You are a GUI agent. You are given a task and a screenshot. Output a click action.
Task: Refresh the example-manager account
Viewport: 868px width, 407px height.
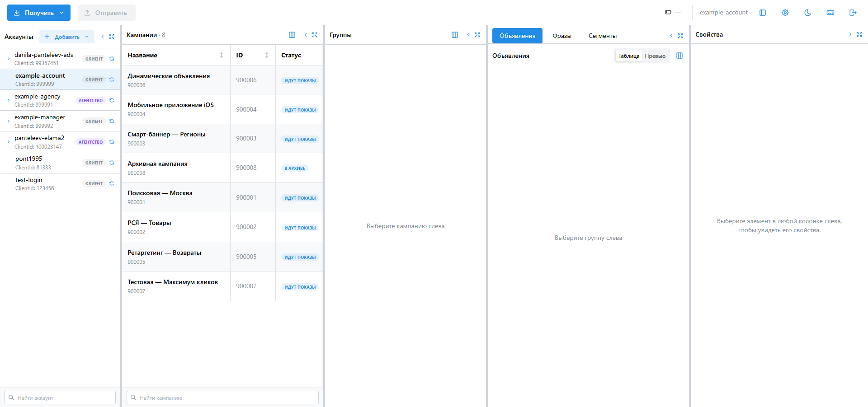112,121
